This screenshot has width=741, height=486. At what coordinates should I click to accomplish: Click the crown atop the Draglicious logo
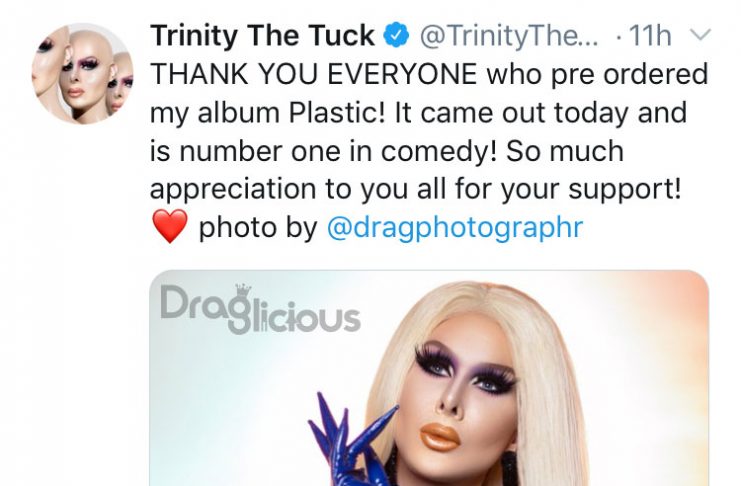[243, 290]
